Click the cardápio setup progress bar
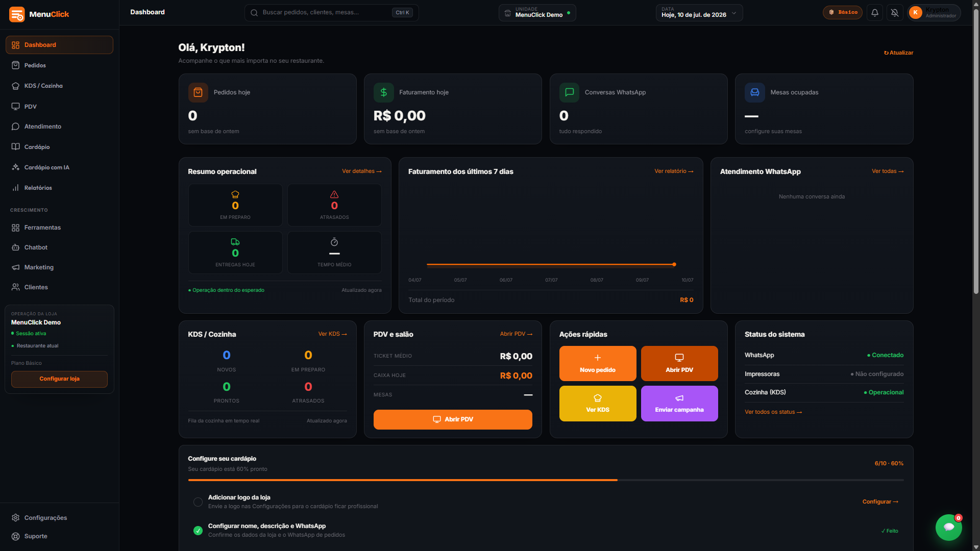 coord(546,480)
